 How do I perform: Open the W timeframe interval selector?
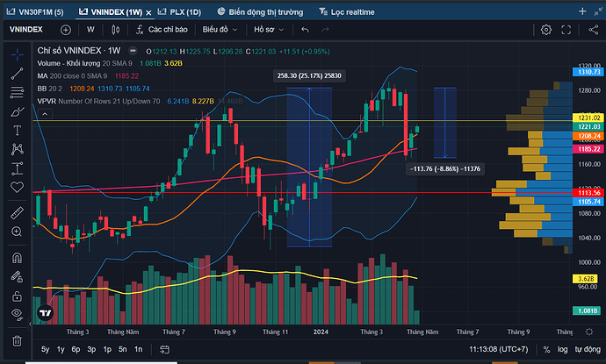(90, 29)
